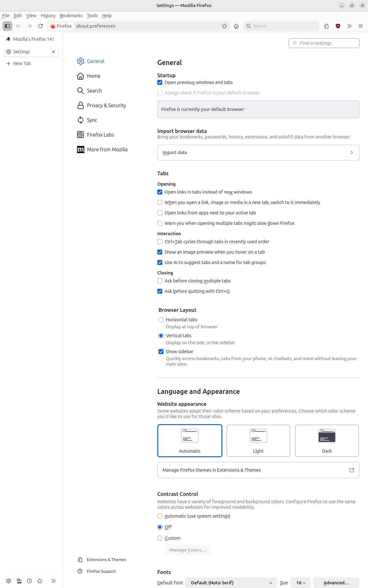Focus the Find in Settings field

tap(324, 43)
